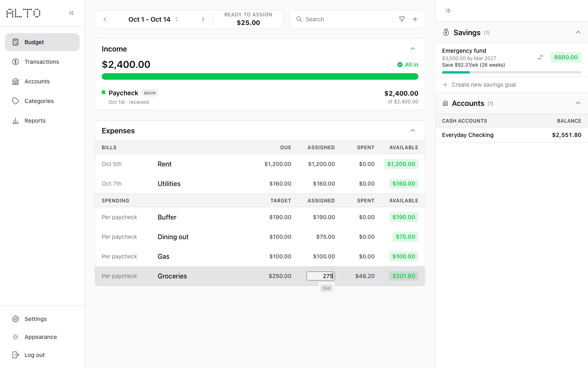Collapse the Income section
588x368 pixels.
[412, 49]
